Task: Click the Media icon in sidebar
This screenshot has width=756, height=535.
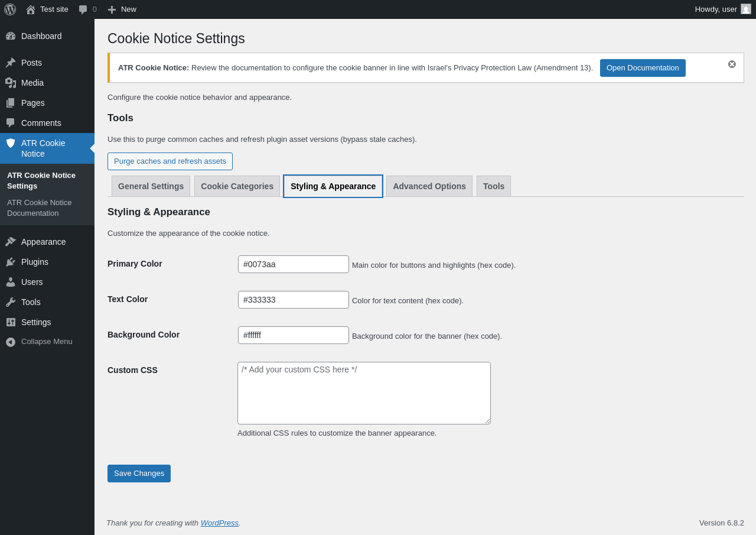Action: point(11,83)
